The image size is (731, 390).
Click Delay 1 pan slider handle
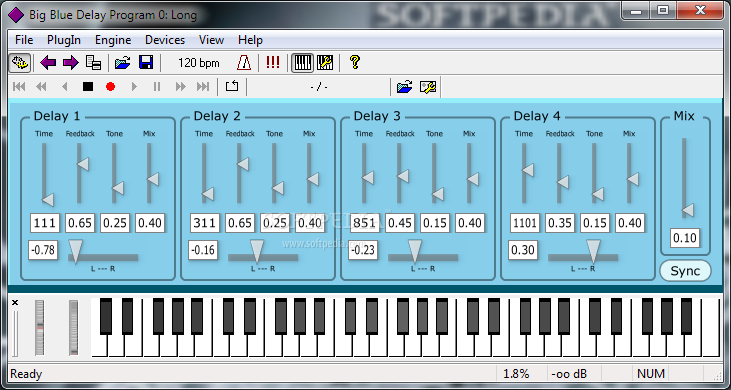76,252
